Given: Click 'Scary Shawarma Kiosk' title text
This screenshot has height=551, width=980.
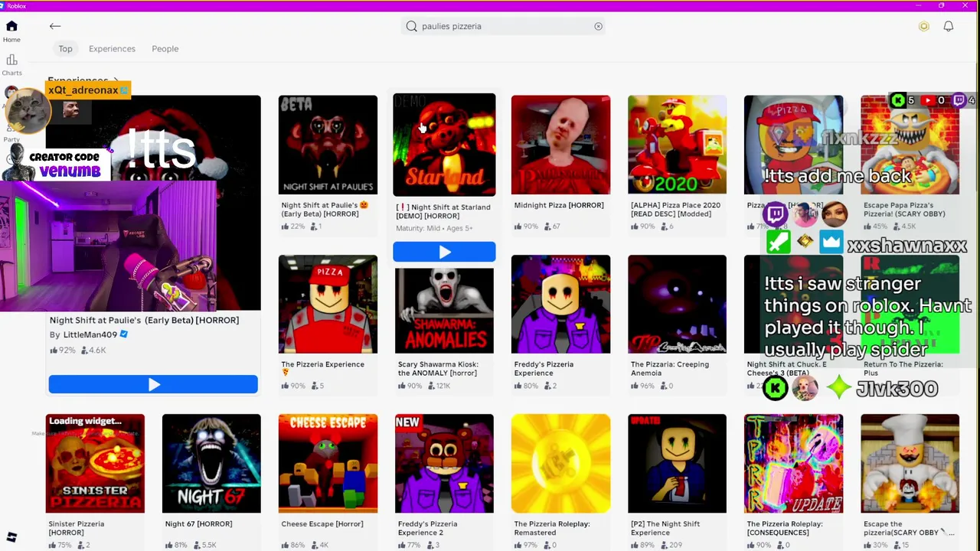Looking at the screenshot, I should coord(438,368).
